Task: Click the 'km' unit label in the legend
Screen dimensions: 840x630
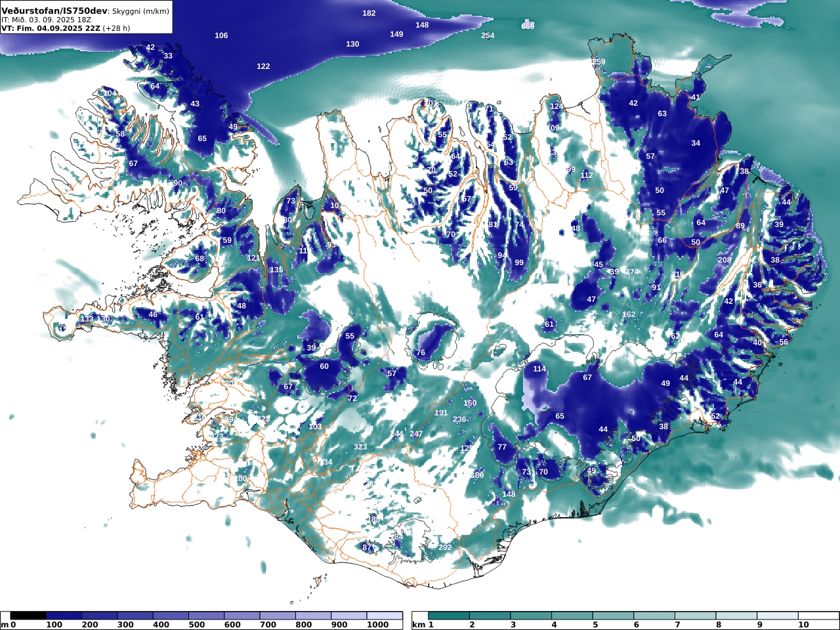Action: pyautogui.click(x=419, y=625)
